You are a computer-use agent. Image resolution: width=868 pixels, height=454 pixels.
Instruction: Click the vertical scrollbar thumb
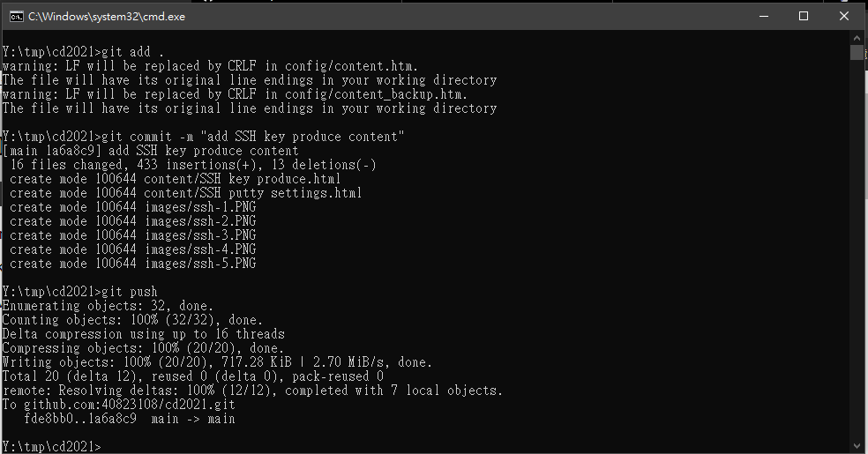pos(857,52)
